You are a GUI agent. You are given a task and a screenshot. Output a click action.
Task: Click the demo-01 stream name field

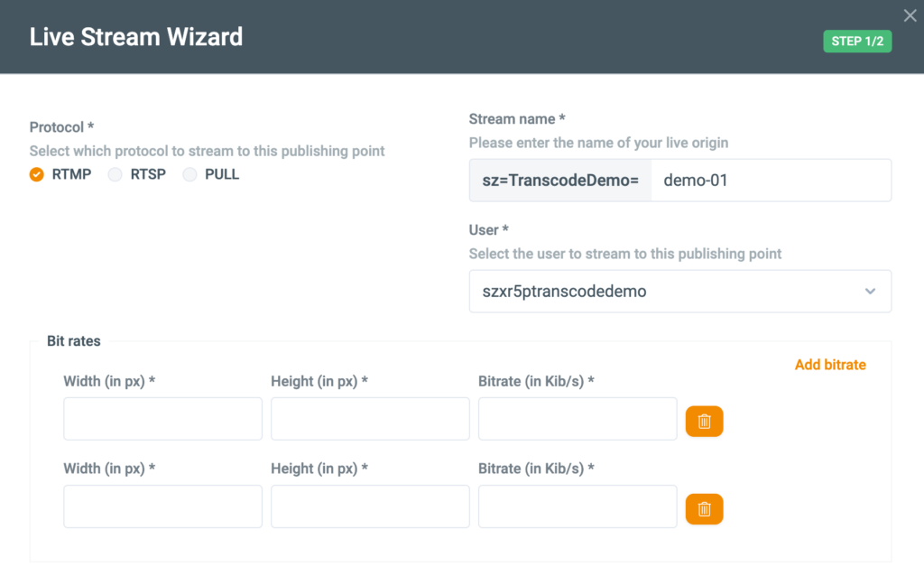(772, 180)
